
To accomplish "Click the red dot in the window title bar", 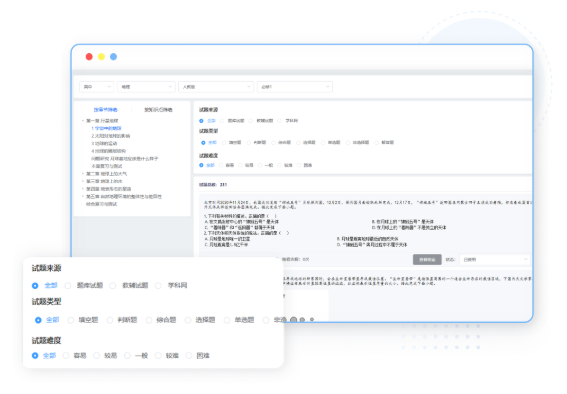I will (x=89, y=57).
